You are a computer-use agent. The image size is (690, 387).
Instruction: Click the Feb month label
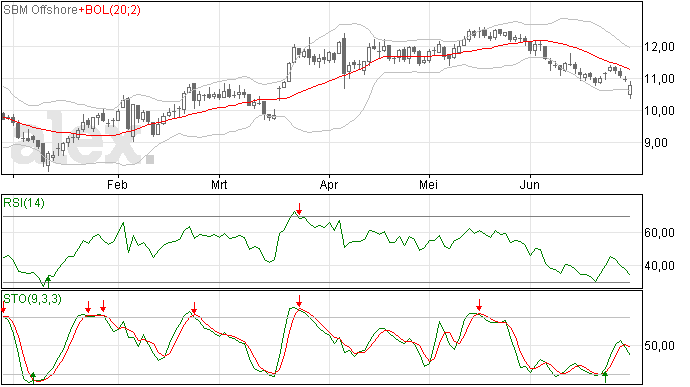pos(117,184)
